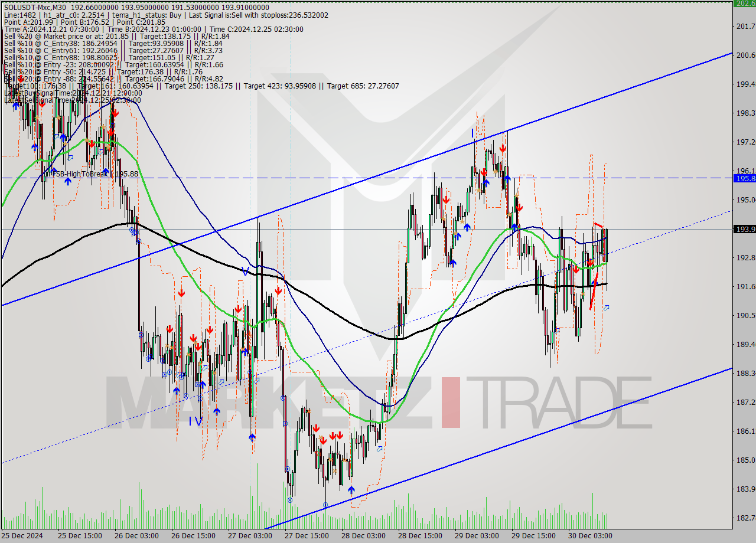The height and width of the screenshot is (543, 756).
Task: Select the 197.2 price axis label
Action: pos(745,142)
